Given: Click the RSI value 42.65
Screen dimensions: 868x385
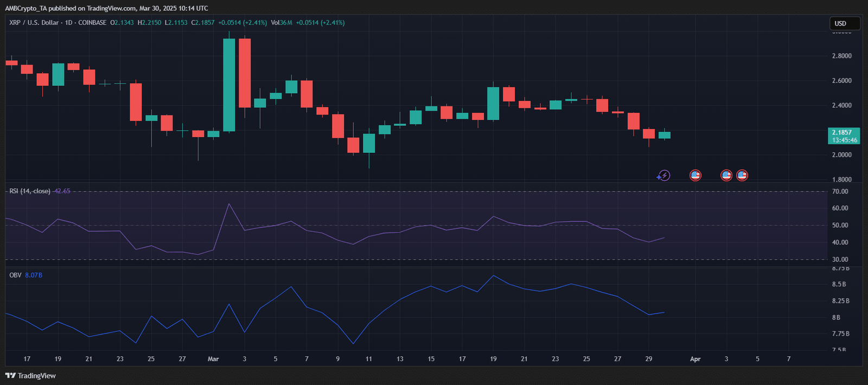Looking at the screenshot, I should click(62, 191).
